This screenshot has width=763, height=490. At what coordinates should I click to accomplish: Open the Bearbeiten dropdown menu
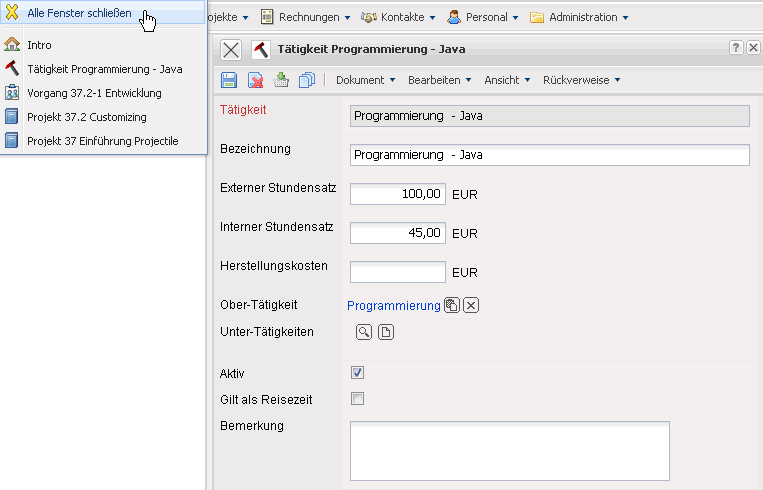click(x=439, y=80)
